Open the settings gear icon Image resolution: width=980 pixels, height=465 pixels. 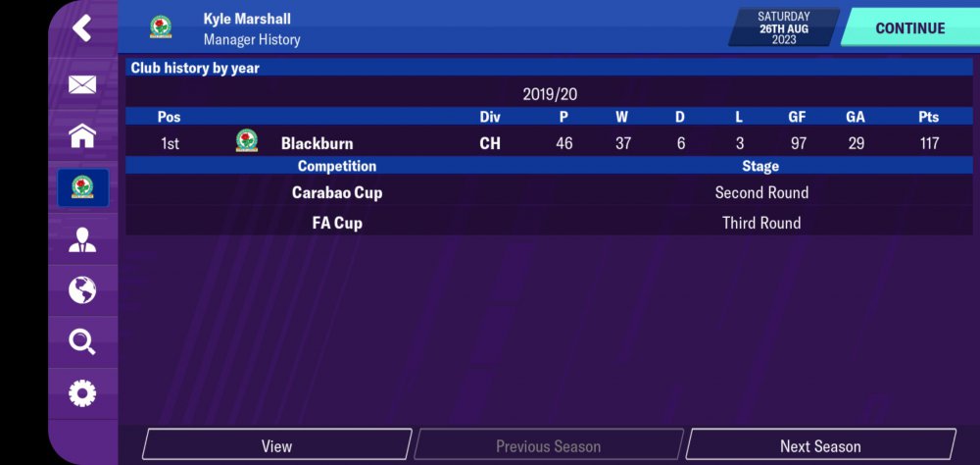click(82, 393)
